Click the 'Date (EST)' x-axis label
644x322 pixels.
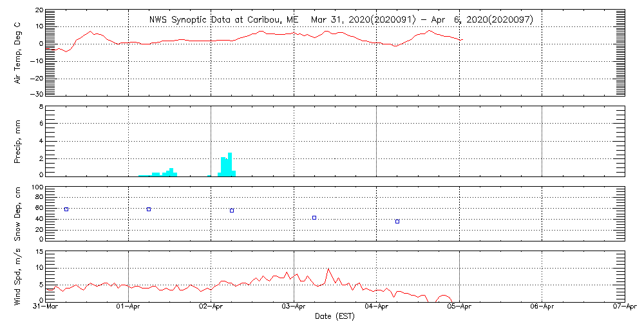[x=335, y=317]
